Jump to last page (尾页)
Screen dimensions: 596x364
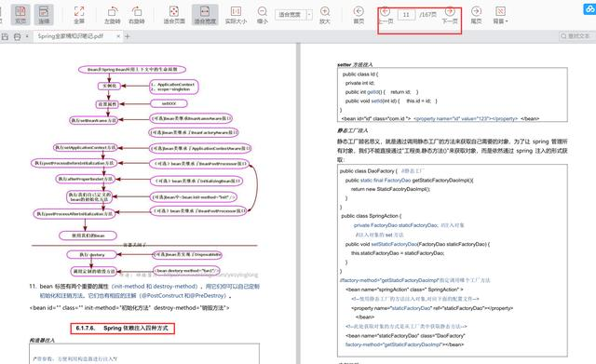tap(476, 15)
